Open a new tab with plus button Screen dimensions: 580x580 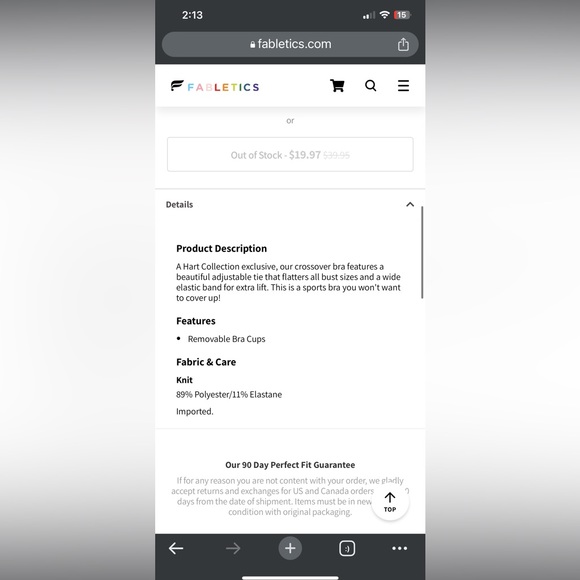point(290,548)
